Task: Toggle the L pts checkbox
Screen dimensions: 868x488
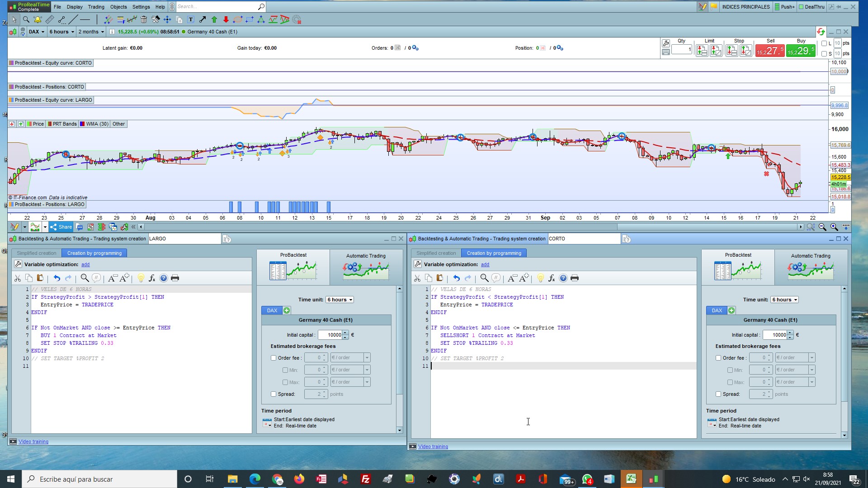Action: pyautogui.click(x=824, y=43)
